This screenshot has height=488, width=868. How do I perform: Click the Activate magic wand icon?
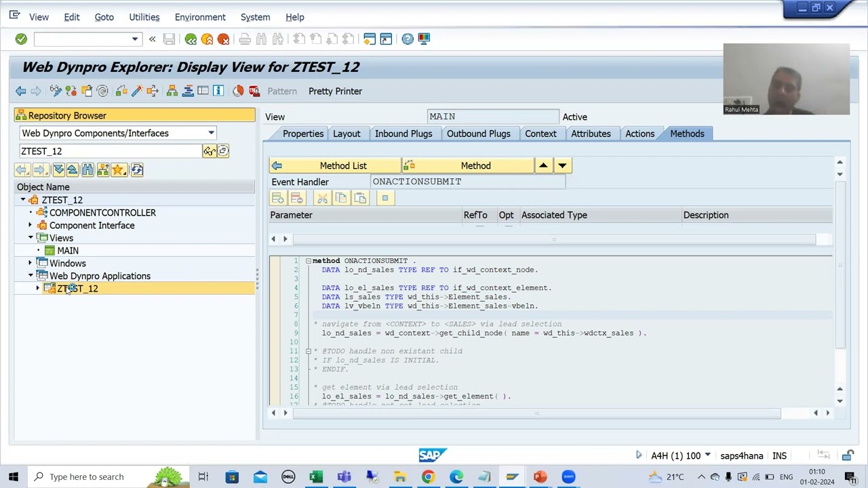click(x=137, y=91)
